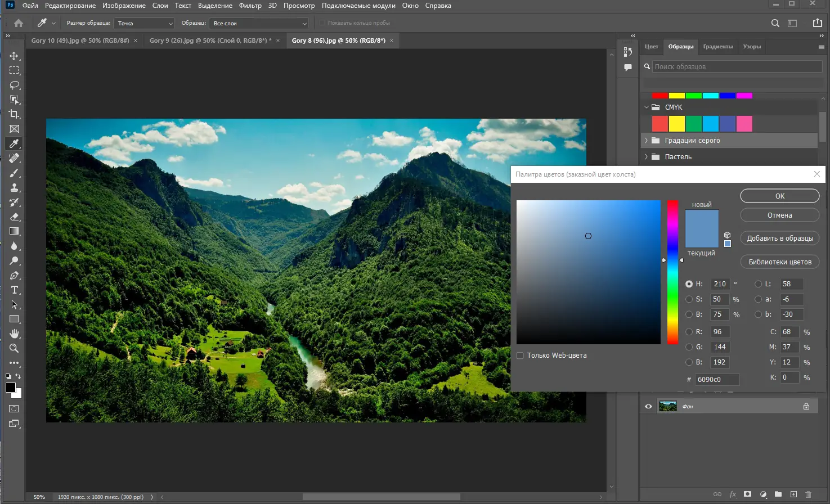Select the Clone Stamp tool
The width and height of the screenshot is (830, 504).
15,187
